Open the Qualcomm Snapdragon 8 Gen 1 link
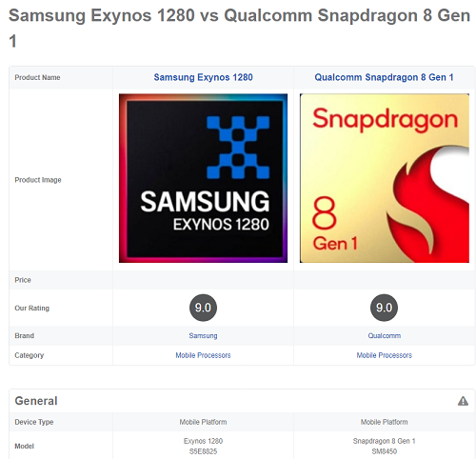The image size is (476, 459). [x=384, y=77]
